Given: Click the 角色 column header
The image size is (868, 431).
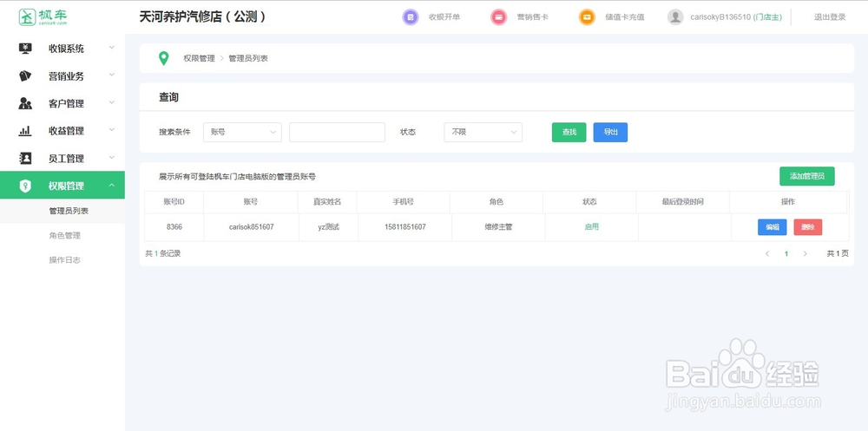Looking at the screenshot, I should [x=496, y=202].
